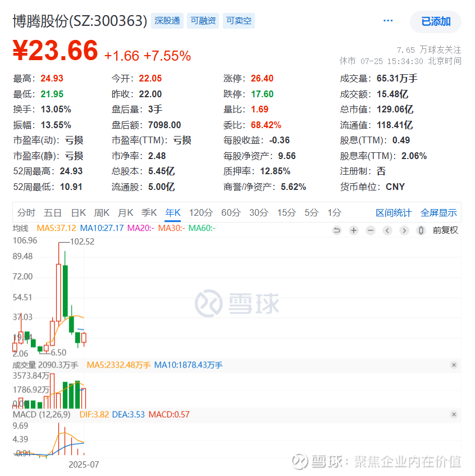
Task: Click the 7.65 万球友关注 followers text
Action: [429, 49]
